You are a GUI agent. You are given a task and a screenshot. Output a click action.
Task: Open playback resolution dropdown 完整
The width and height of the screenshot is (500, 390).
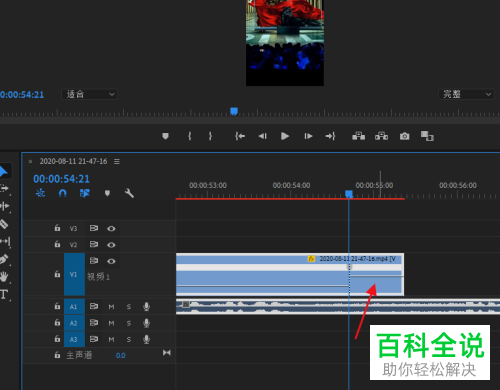coord(466,94)
